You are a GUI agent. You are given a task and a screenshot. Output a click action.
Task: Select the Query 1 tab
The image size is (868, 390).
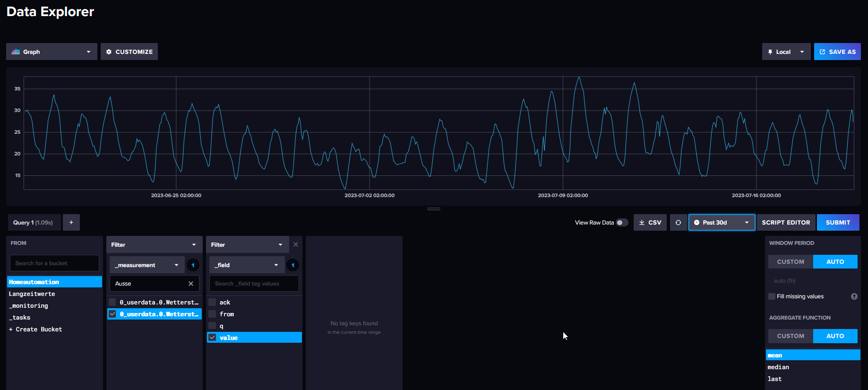(34, 223)
